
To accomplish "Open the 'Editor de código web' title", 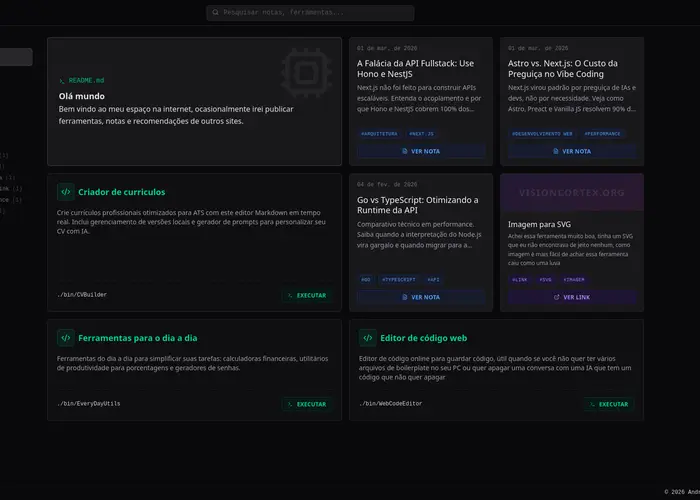I will click(424, 338).
